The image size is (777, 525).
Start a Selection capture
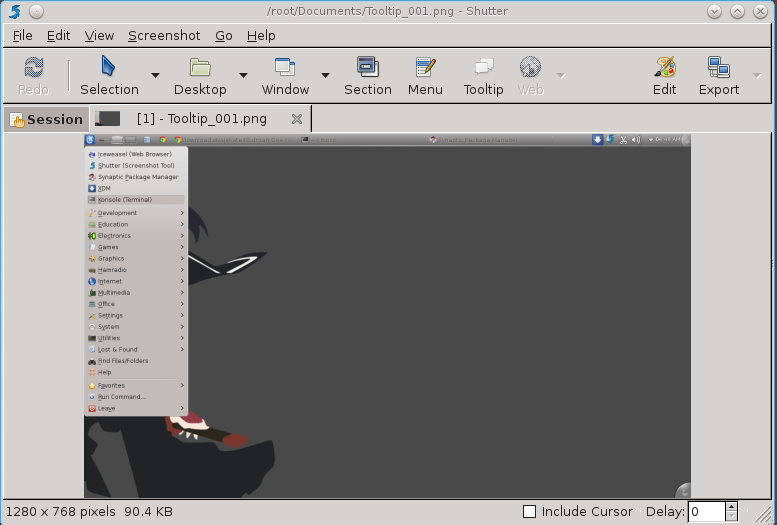[x=109, y=76]
